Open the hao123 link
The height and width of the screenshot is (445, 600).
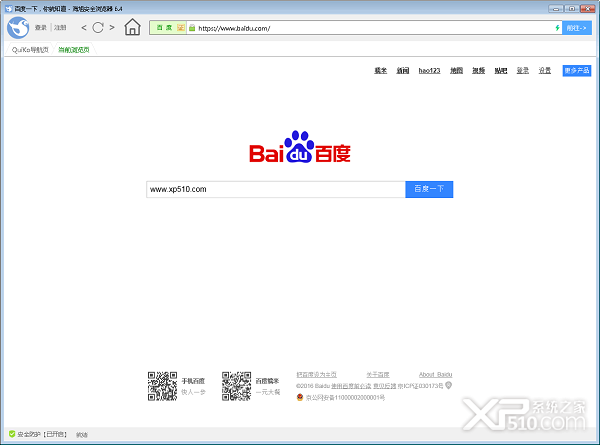click(429, 70)
